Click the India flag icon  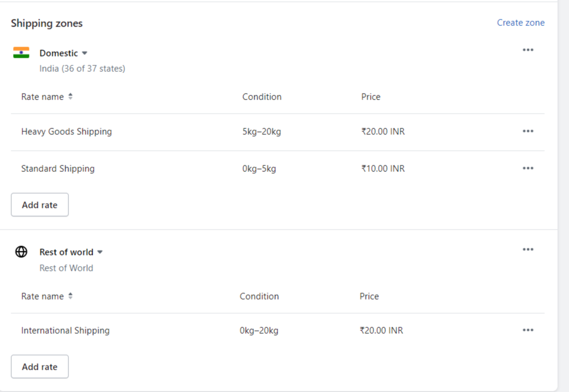coord(21,52)
